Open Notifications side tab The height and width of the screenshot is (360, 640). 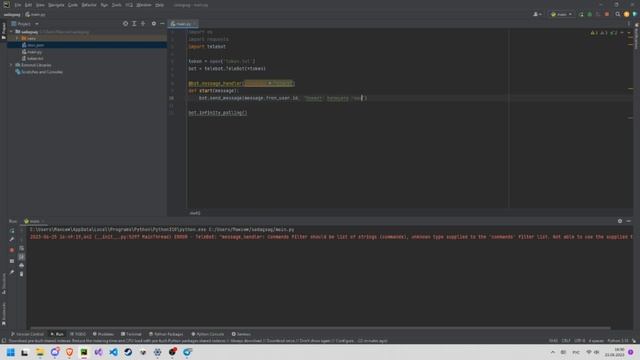click(637, 37)
